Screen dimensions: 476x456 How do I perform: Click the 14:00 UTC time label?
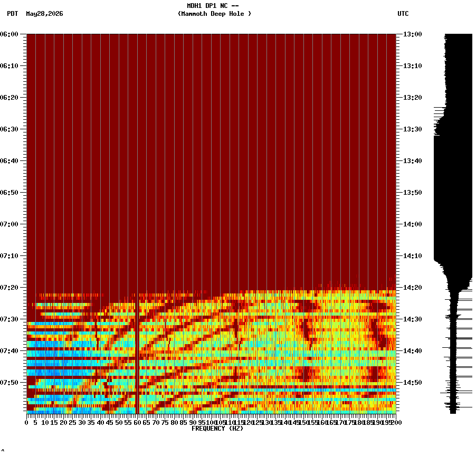(x=413, y=224)
